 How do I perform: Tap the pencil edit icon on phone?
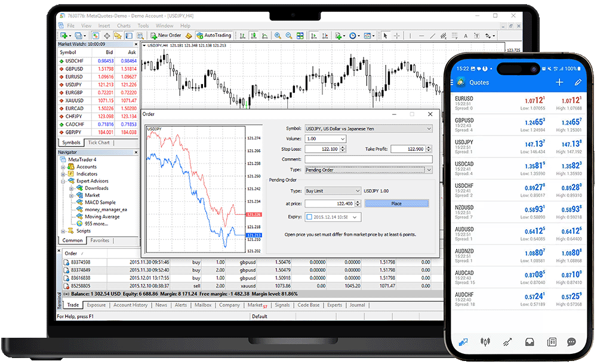(x=578, y=82)
